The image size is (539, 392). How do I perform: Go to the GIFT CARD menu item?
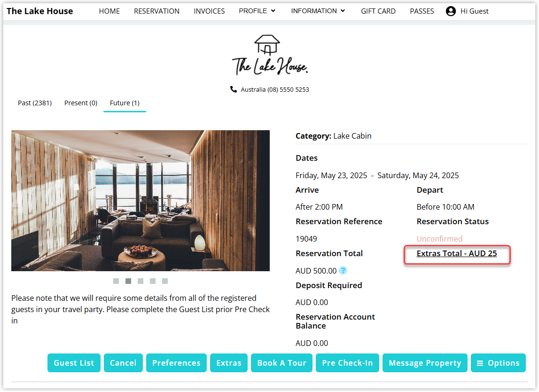click(378, 11)
